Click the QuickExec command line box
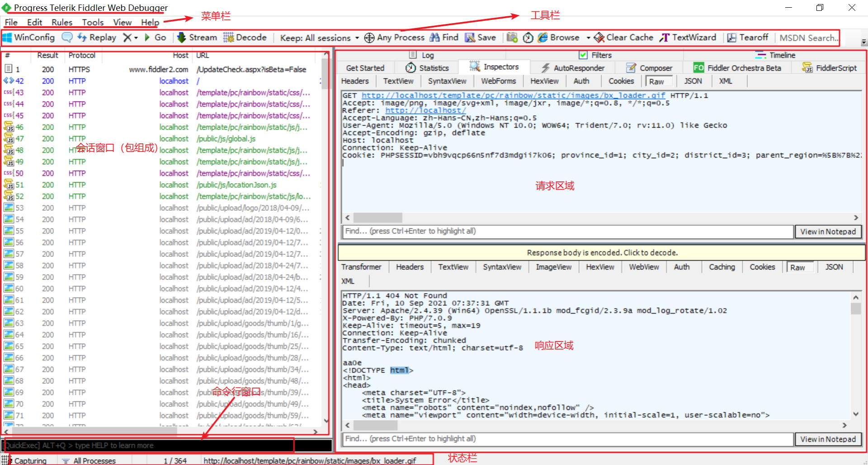868x465 pixels. coord(166,446)
